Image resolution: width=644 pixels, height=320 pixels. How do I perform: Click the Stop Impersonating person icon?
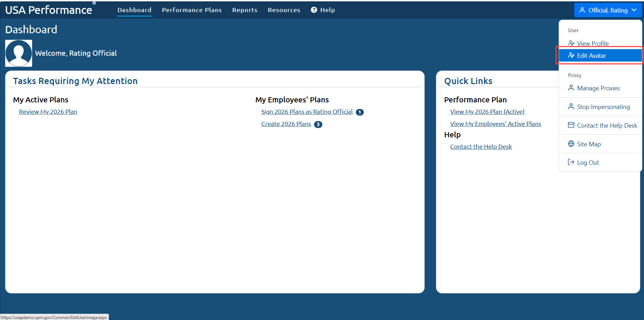click(x=571, y=107)
